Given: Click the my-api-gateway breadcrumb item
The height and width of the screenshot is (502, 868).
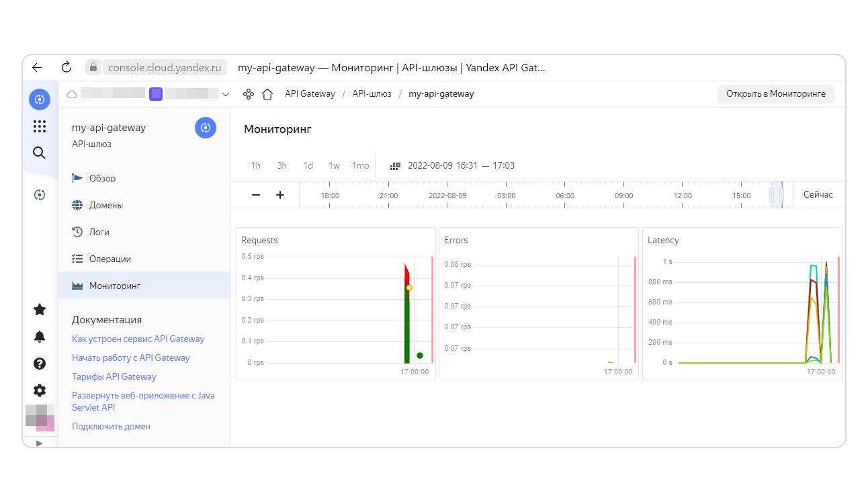Looking at the screenshot, I should coord(441,94).
